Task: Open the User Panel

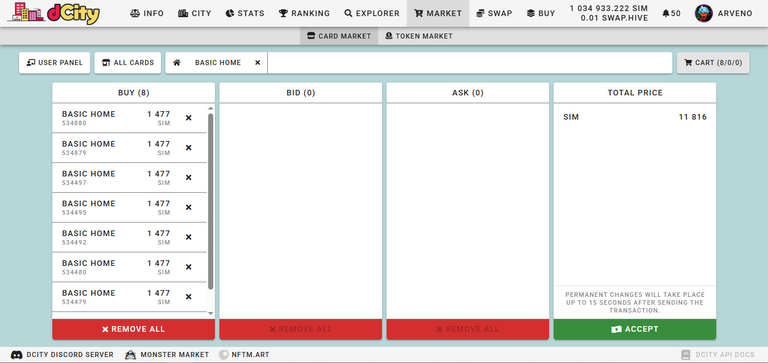Action: click(x=54, y=63)
